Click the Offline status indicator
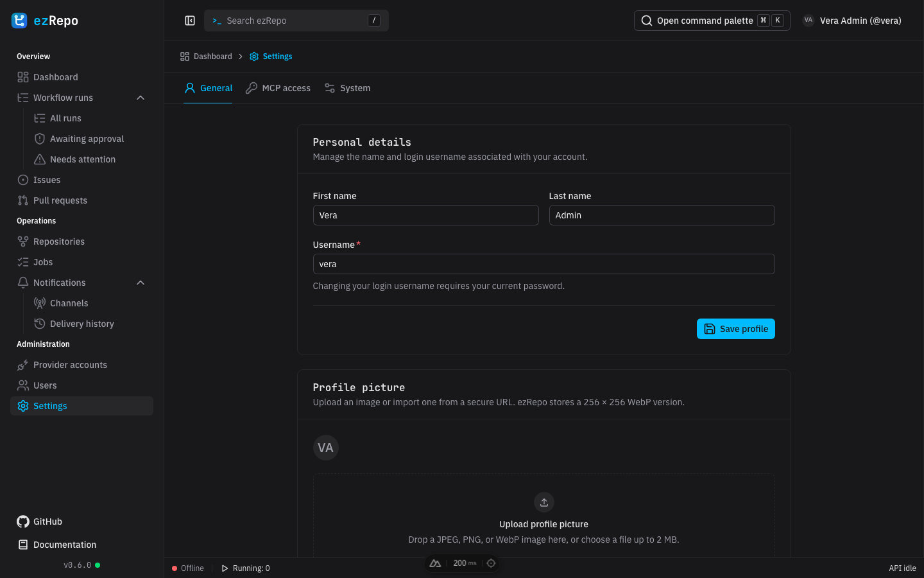Viewport: 924px width, 578px height. [188, 568]
